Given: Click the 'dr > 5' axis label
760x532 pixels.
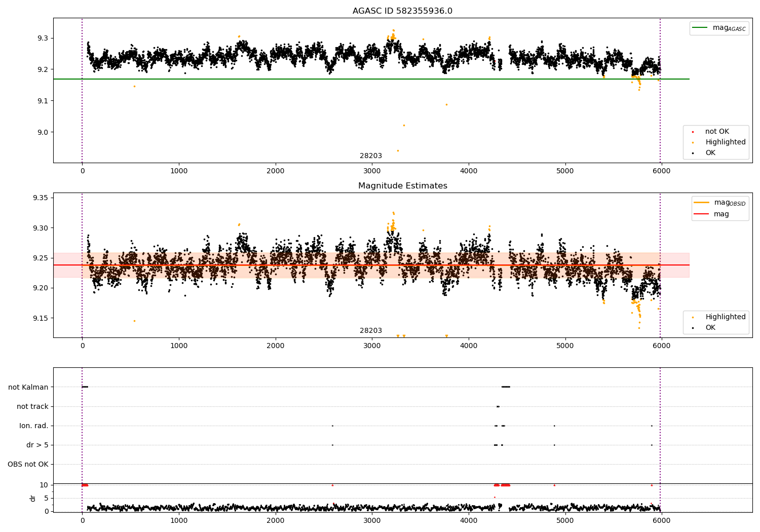Looking at the screenshot, I should click(37, 445).
